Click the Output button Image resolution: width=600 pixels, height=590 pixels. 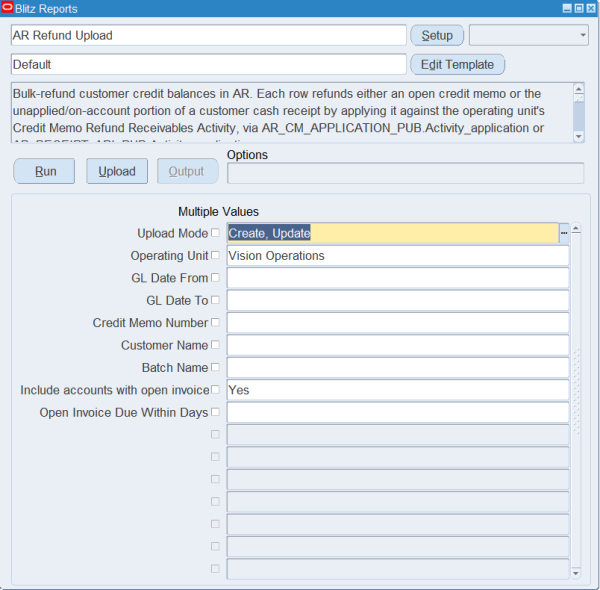coord(188,171)
